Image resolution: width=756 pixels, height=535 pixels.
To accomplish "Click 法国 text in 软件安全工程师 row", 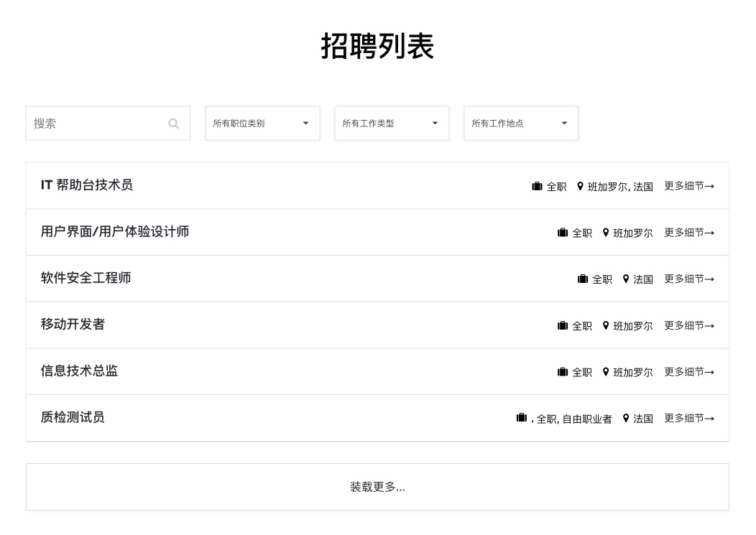I will coord(643,279).
